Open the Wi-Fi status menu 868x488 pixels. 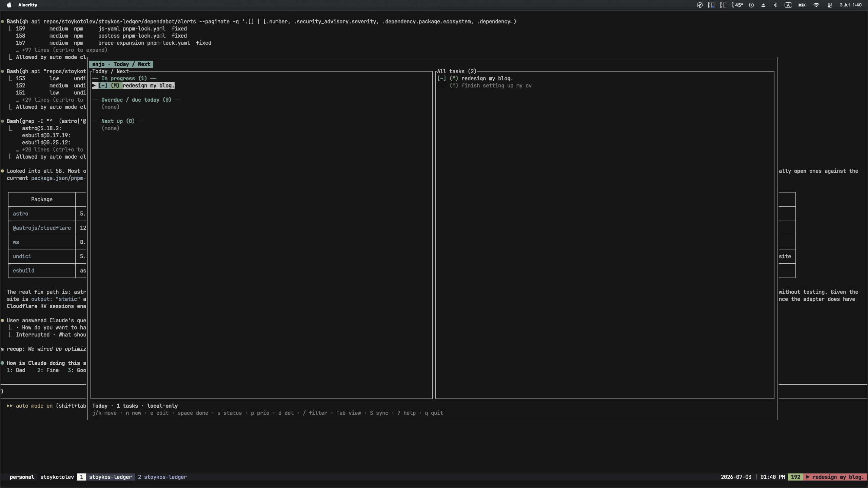pyautogui.click(x=816, y=5)
